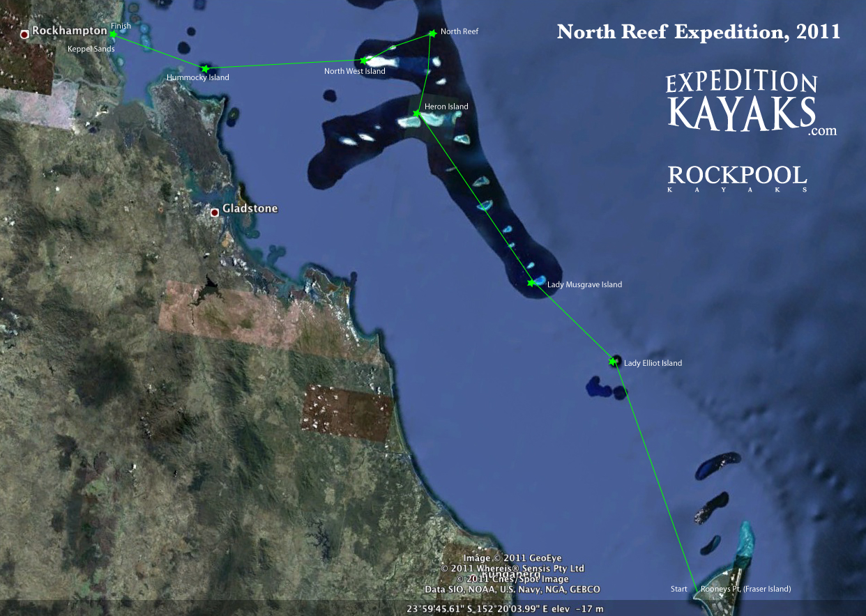Select the Hummocky Island star marker
This screenshot has width=866, height=616.
[x=205, y=69]
